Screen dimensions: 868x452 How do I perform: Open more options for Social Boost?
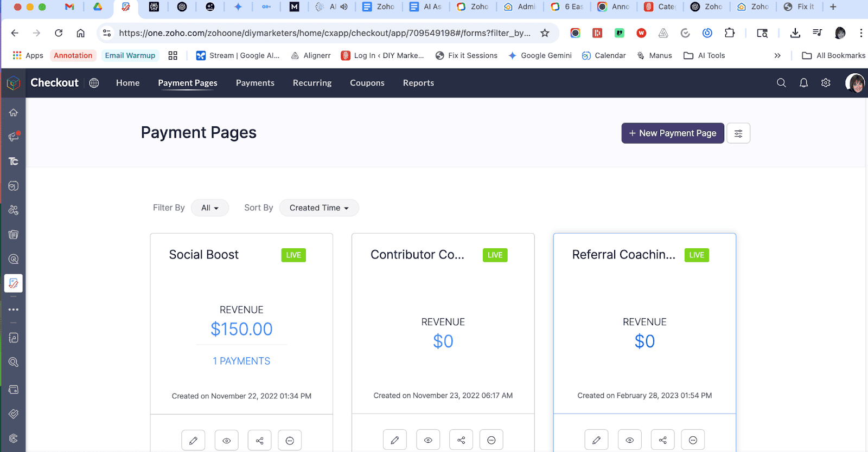click(x=290, y=441)
